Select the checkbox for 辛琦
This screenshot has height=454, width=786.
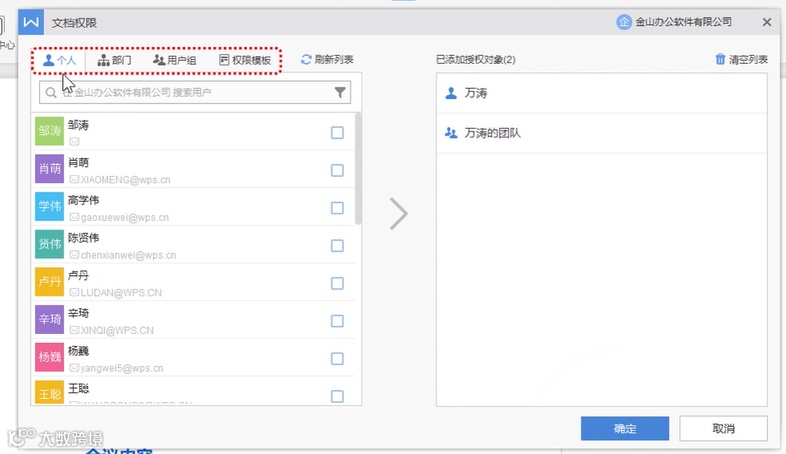point(337,321)
